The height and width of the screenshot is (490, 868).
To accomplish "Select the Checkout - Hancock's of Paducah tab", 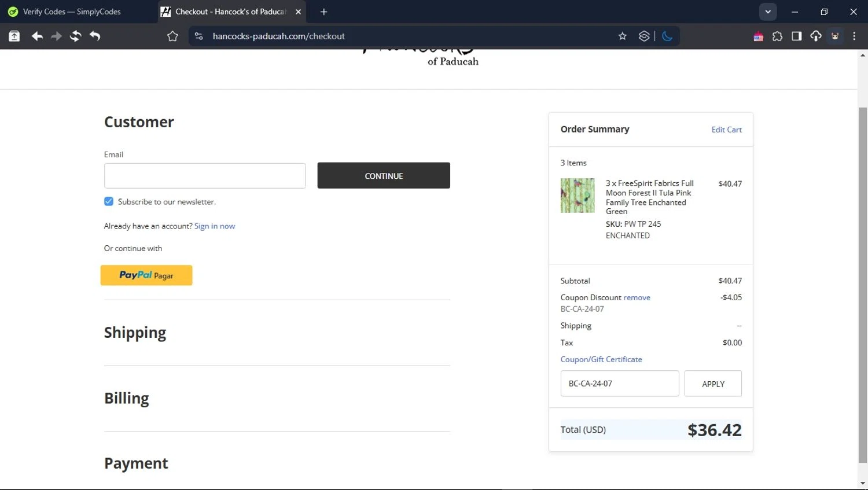I will click(x=231, y=12).
